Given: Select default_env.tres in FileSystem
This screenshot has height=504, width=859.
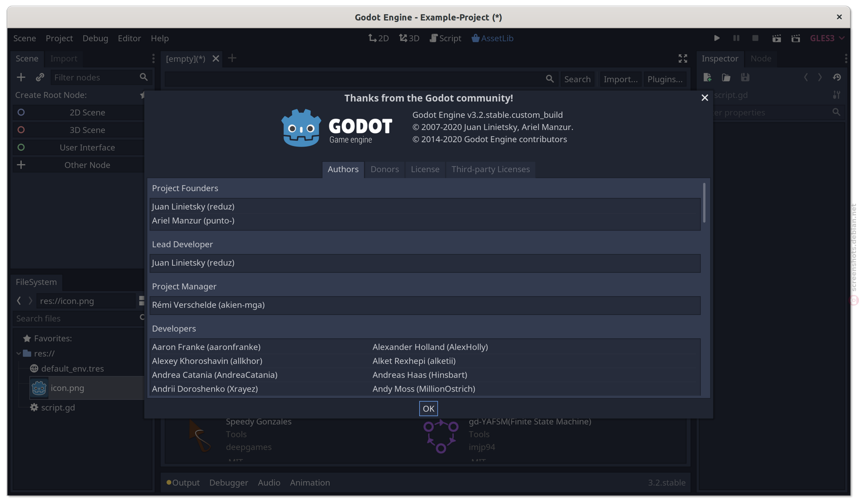Looking at the screenshot, I should point(72,369).
